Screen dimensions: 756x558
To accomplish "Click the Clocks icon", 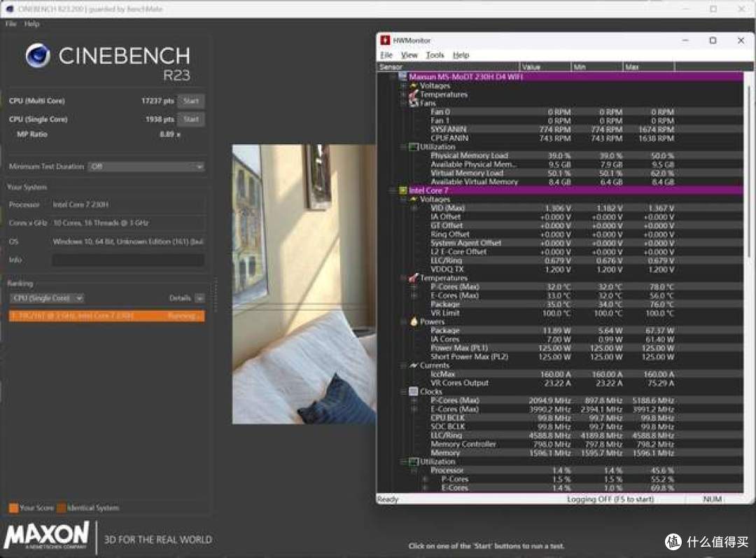I will point(413,391).
